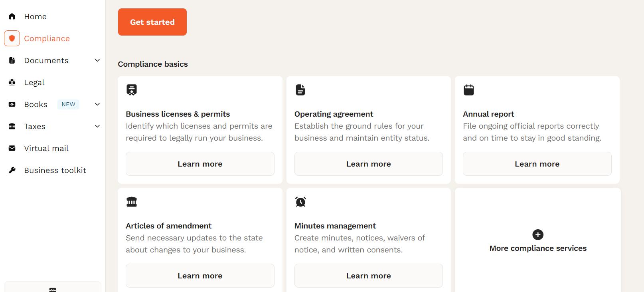Click the Business licenses & permits title
The width and height of the screenshot is (644, 292).
coord(178,114)
